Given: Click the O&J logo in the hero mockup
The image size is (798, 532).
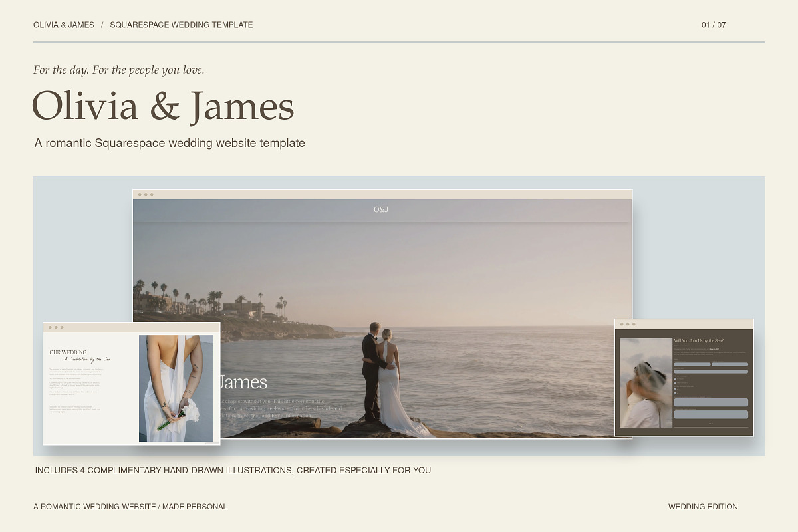Looking at the screenshot, I should 381,209.
